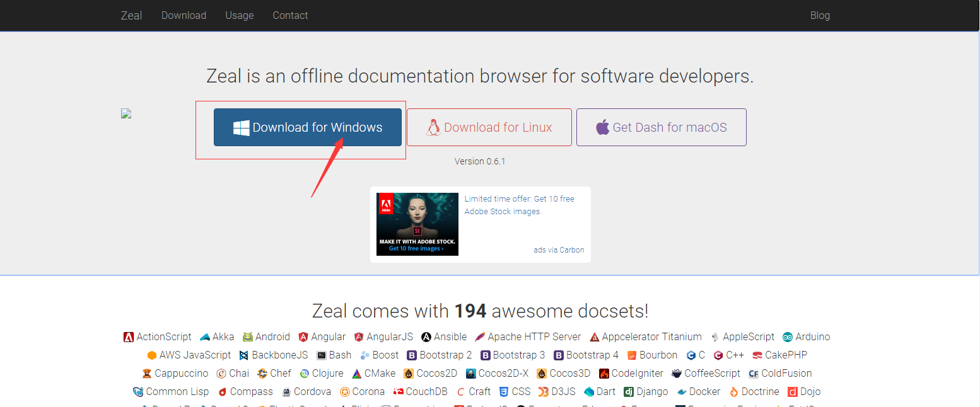The width and height of the screenshot is (980, 407).
Task: Open the Contact navbar item
Action: click(290, 15)
